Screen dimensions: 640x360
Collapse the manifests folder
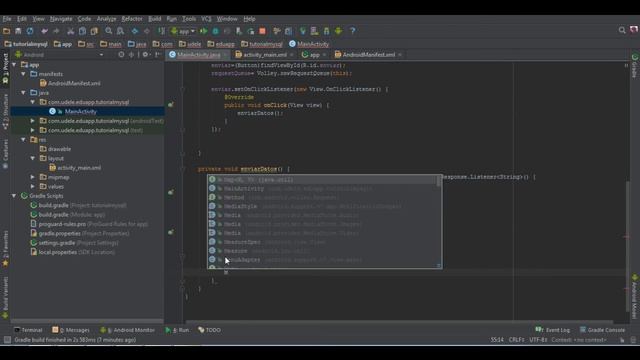pyautogui.click(x=24, y=74)
